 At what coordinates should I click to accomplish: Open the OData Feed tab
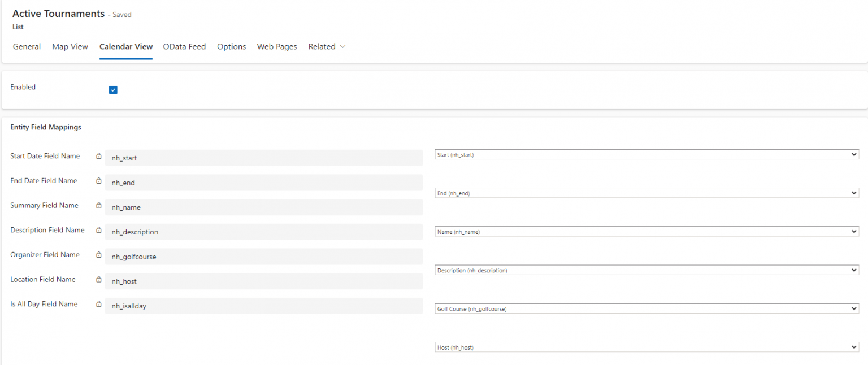tap(184, 47)
